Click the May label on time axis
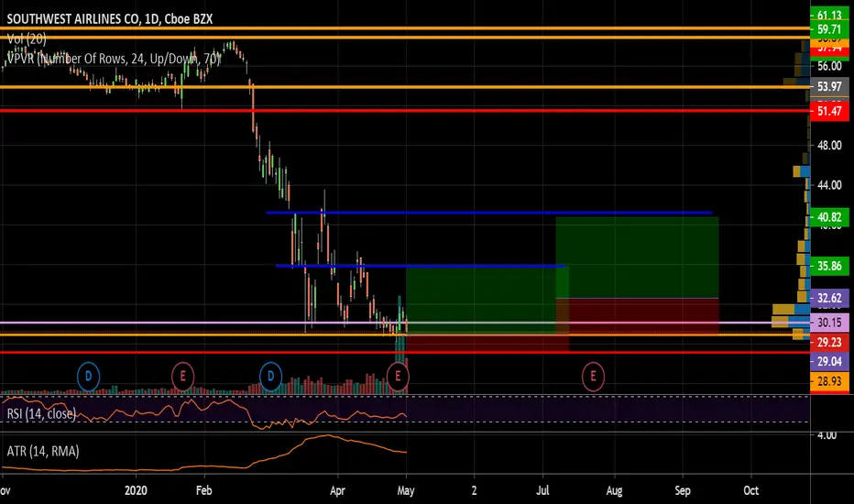The width and height of the screenshot is (854, 504). pos(406,490)
